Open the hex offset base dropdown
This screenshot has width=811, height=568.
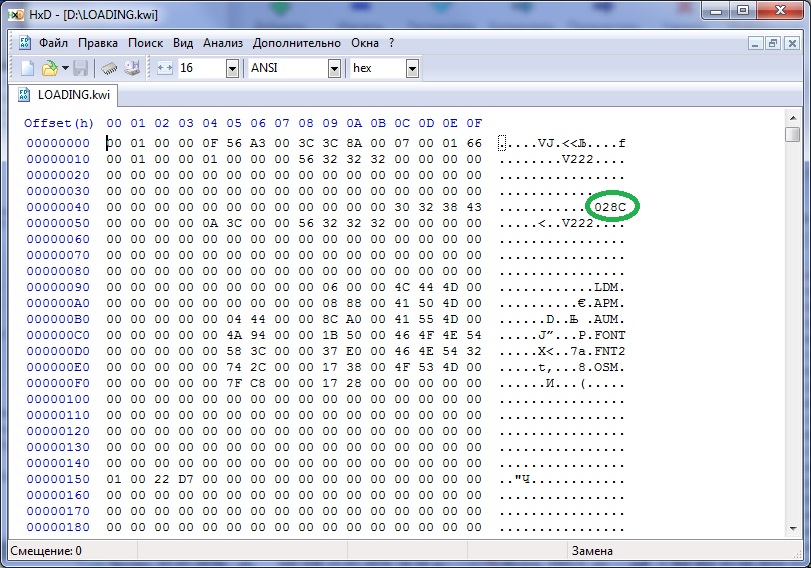point(412,68)
